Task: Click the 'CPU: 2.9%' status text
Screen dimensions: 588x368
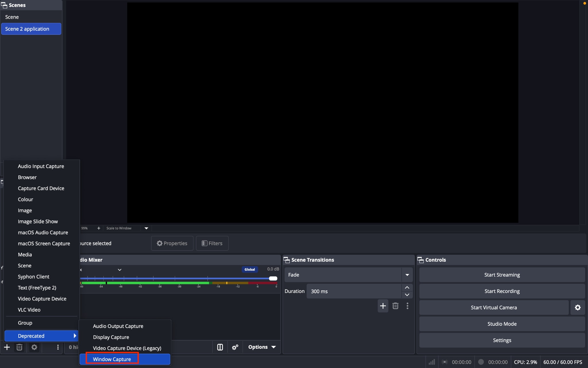Action: [x=525, y=362]
